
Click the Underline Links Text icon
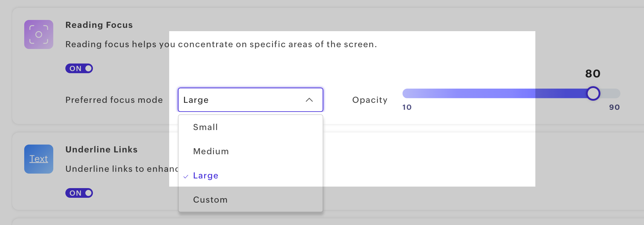coord(39,159)
